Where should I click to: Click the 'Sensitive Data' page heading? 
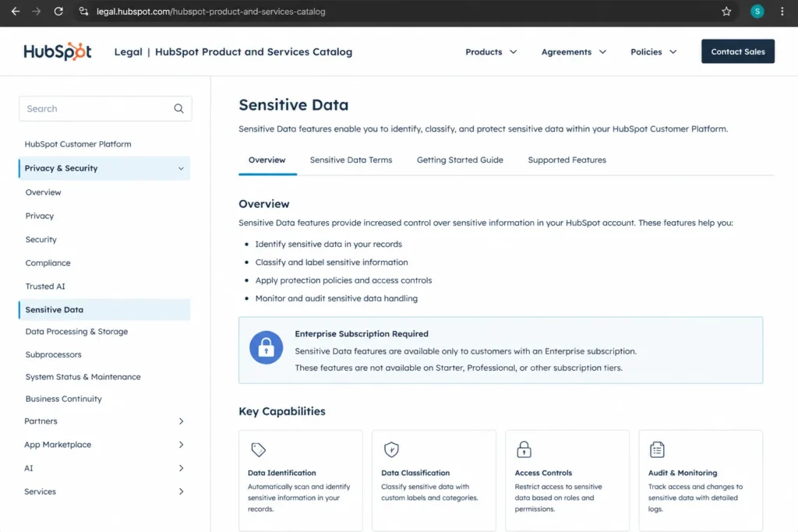pyautogui.click(x=294, y=105)
